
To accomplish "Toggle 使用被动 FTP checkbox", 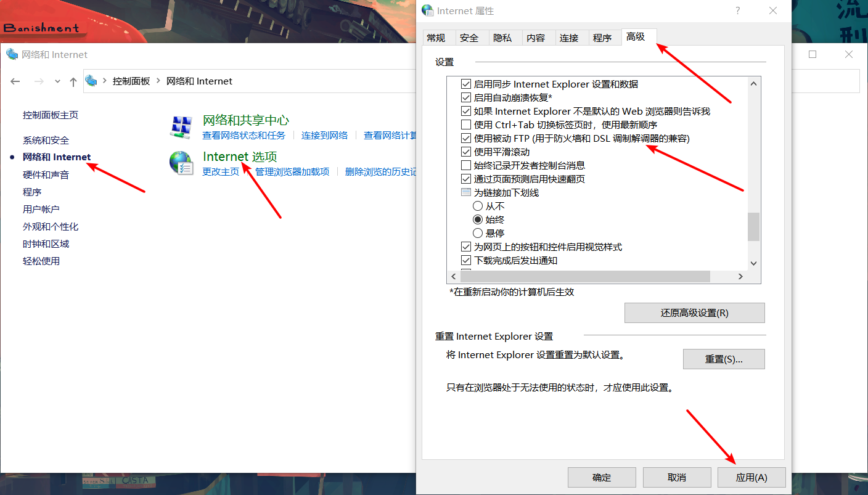I will [466, 138].
